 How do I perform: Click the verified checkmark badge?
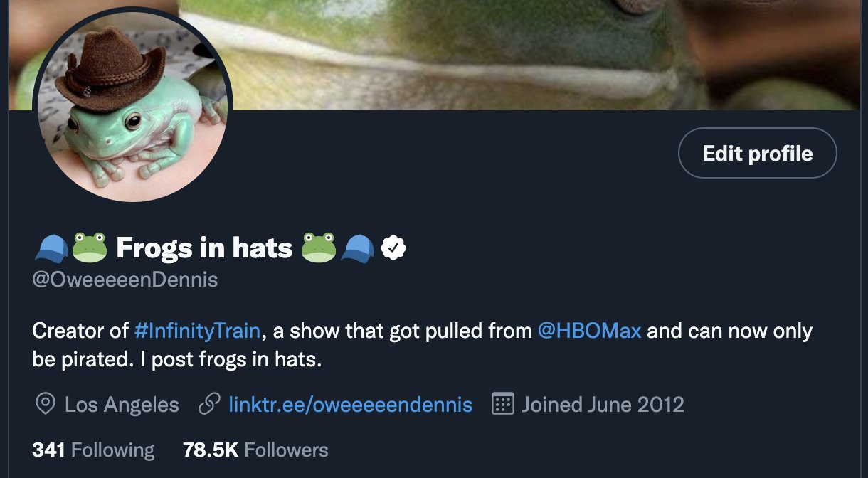(x=394, y=248)
